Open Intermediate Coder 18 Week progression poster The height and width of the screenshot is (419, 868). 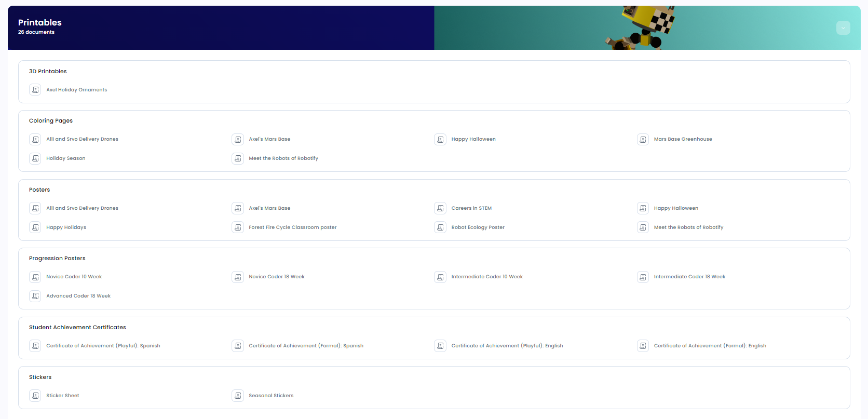pyautogui.click(x=689, y=277)
